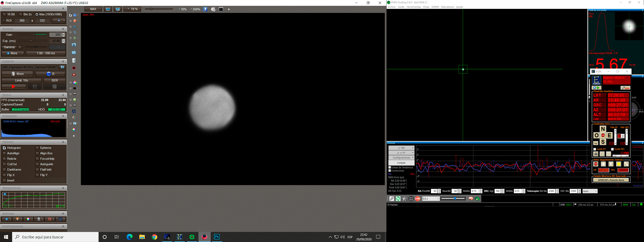This screenshot has width=644, height=242.
Task: Open PHD2 Auto DEC mode dropdown
Action: (x=590, y=191)
